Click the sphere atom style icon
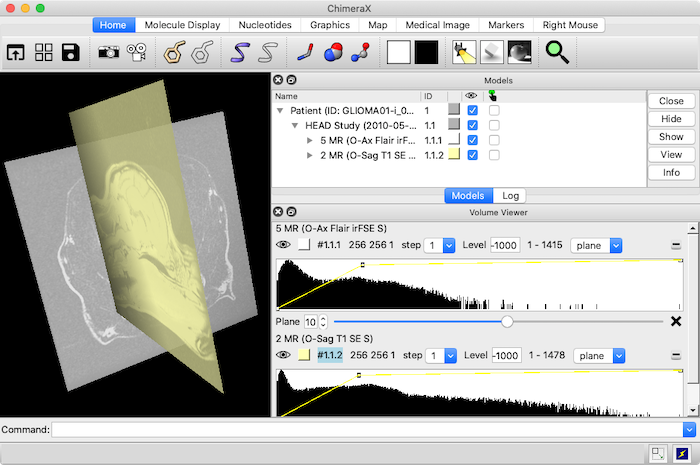Image resolution: width=700 pixels, height=465 pixels. click(332, 52)
